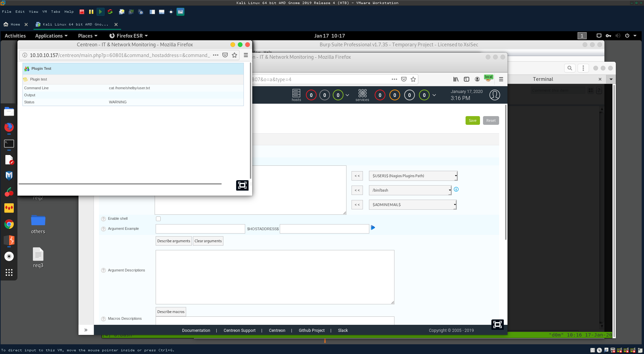
Task: Open Metasploit from the dock
Action: (9, 175)
